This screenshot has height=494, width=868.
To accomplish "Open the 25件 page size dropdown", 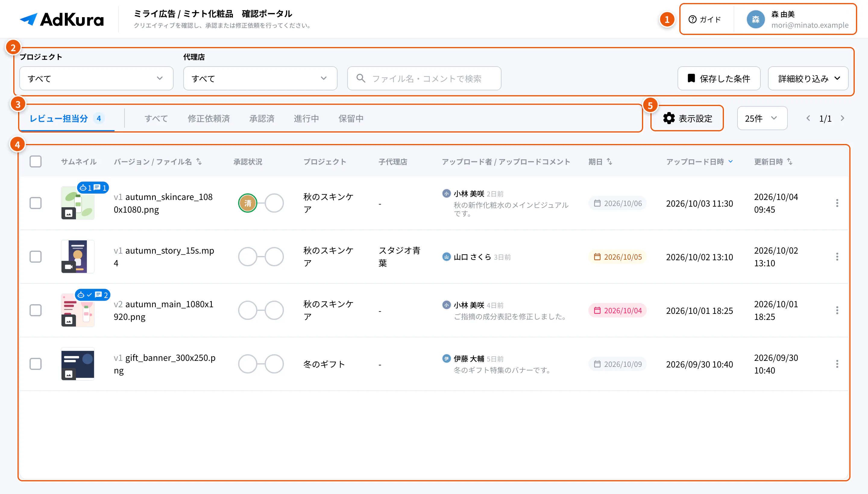I will coord(762,118).
